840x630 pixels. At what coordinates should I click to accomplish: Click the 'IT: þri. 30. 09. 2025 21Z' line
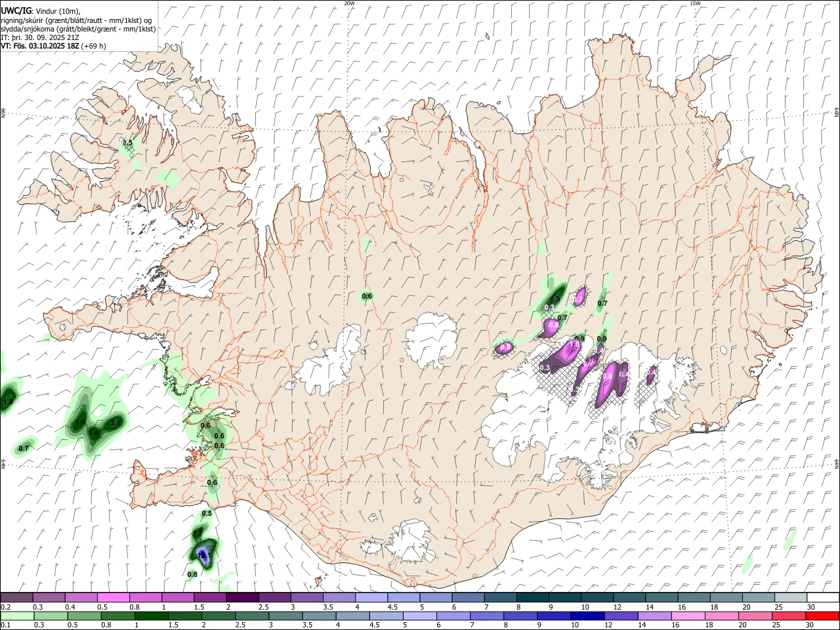[x=40, y=37]
